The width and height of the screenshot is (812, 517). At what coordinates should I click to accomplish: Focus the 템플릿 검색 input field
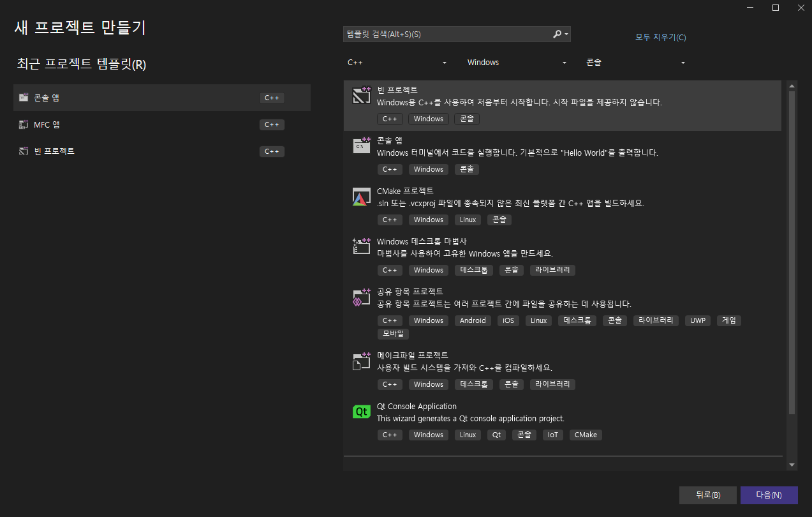tap(447, 34)
